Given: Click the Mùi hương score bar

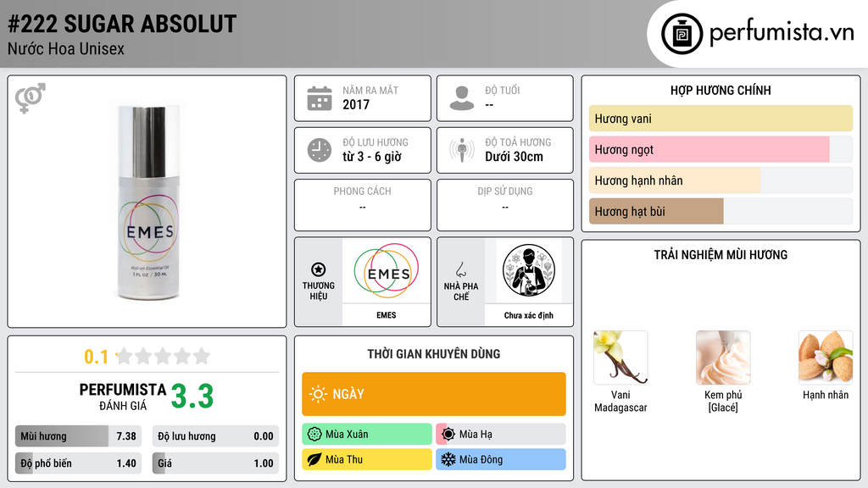Looking at the screenshot, I should click(78, 436).
